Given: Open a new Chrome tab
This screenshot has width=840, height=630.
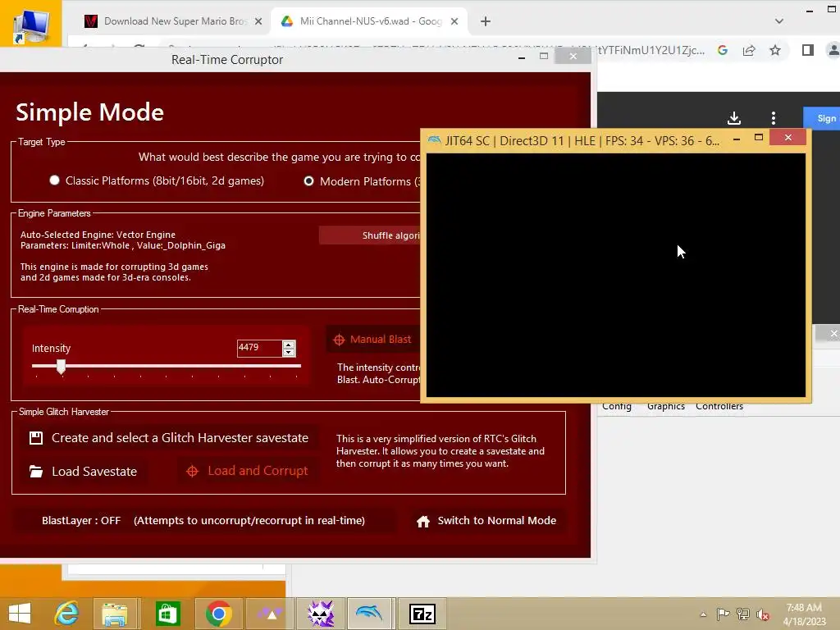Looking at the screenshot, I should tap(486, 21).
